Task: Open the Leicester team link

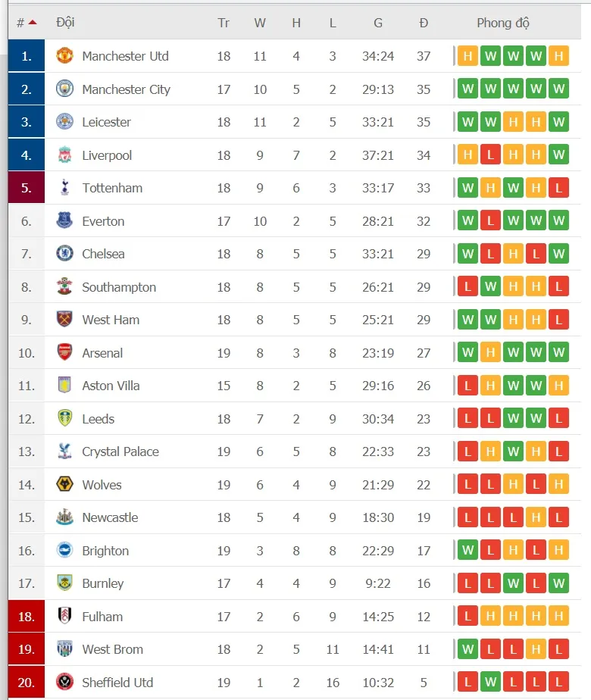Action: (x=106, y=122)
